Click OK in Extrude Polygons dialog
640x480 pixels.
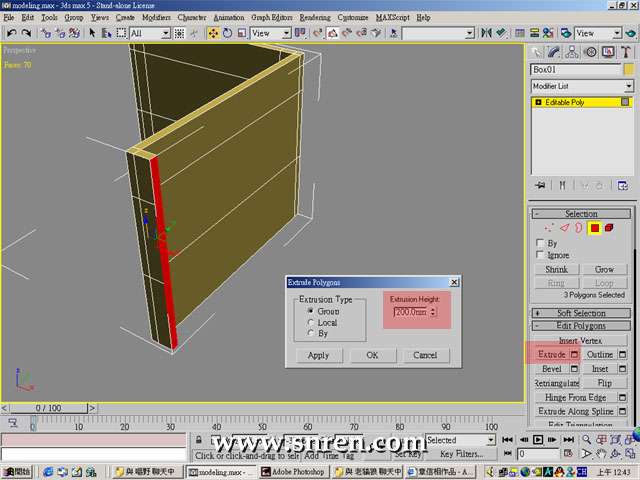[x=372, y=355]
